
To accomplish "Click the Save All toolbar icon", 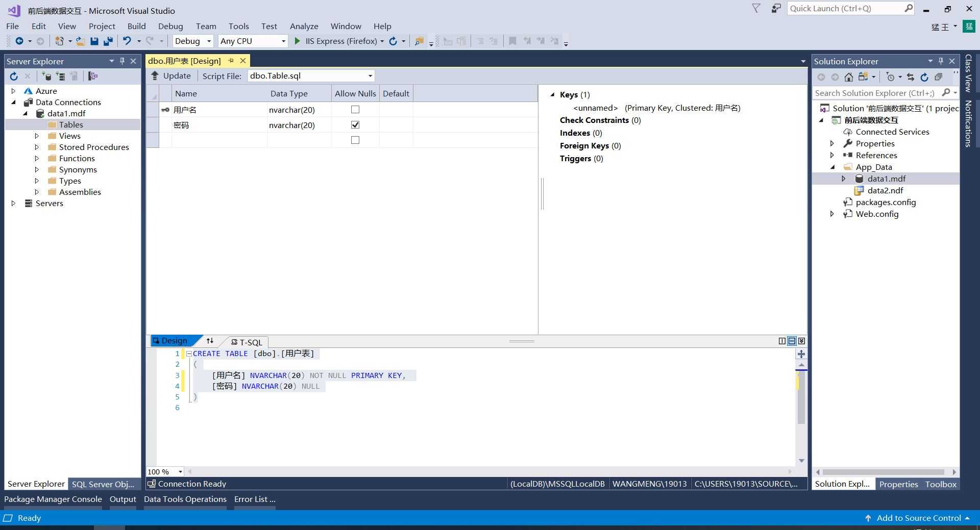I will 108,41.
